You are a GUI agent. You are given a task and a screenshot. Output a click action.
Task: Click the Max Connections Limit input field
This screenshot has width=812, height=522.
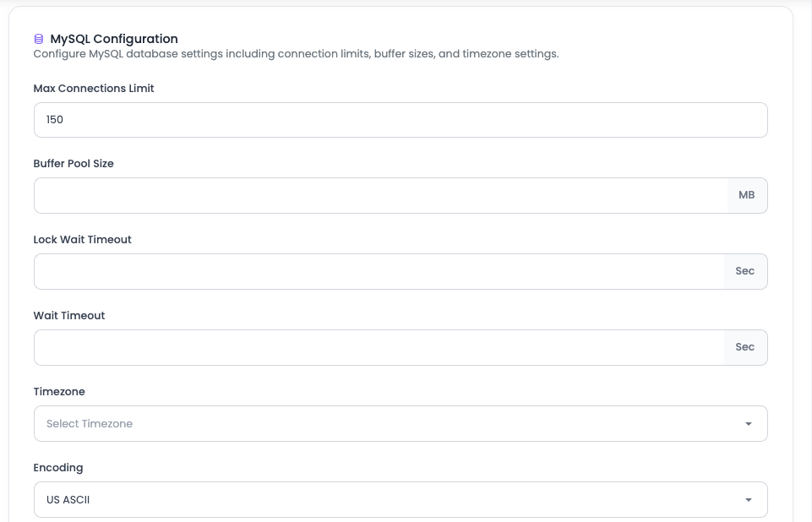(400, 119)
